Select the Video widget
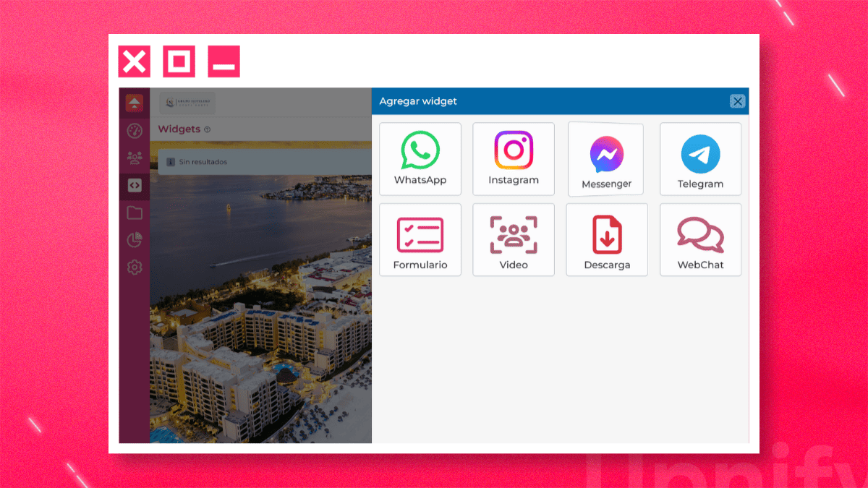 (514, 239)
